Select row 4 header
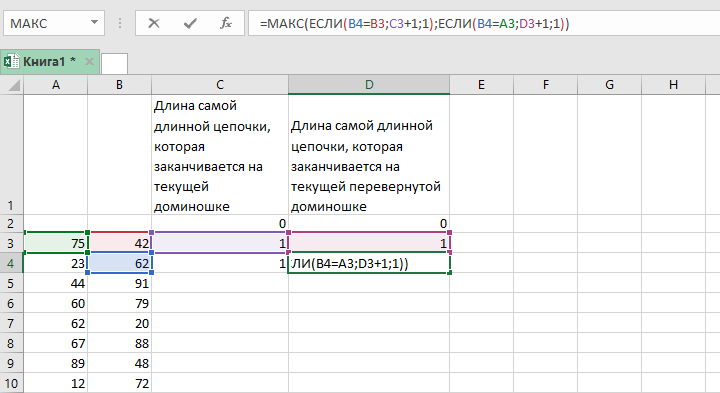 point(11,263)
